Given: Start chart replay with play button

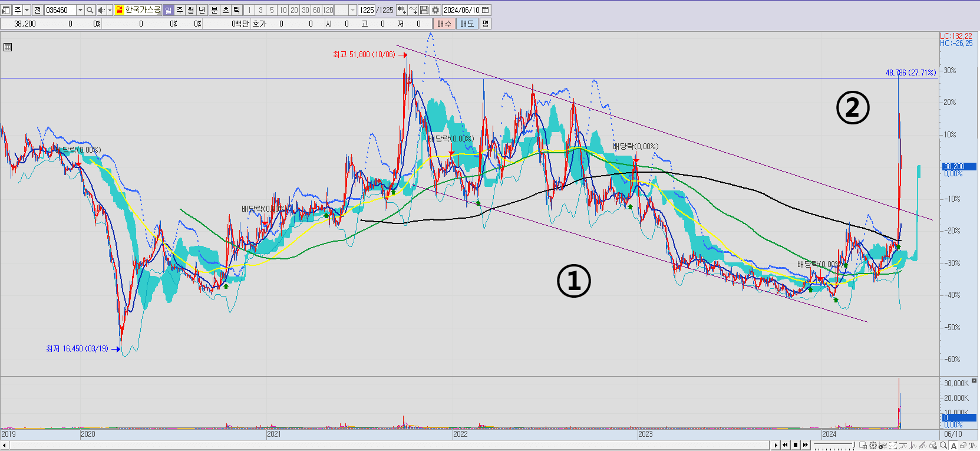Looking at the screenshot, I should tap(776, 445).
